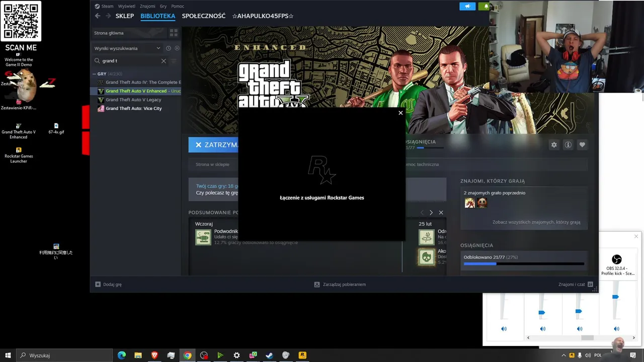Click the skull achievement icon
644x362 pixels.
pyautogui.click(x=427, y=257)
